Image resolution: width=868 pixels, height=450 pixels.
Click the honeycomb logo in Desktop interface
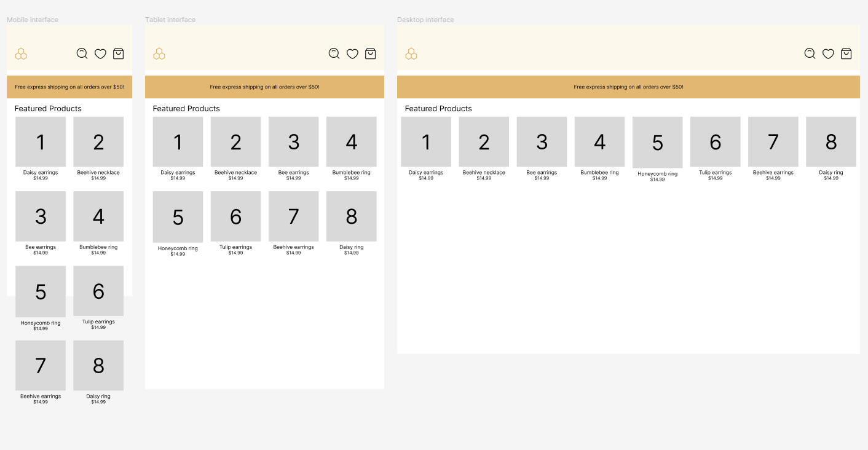click(x=411, y=54)
